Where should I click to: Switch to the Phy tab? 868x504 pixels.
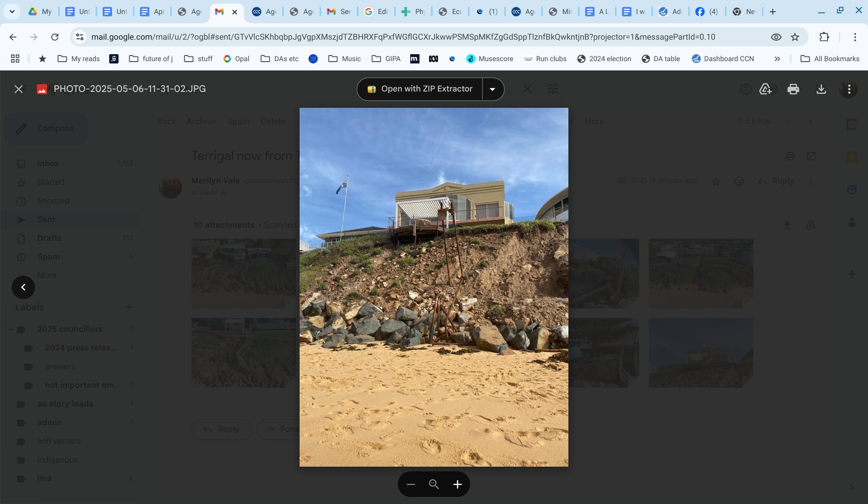413,12
